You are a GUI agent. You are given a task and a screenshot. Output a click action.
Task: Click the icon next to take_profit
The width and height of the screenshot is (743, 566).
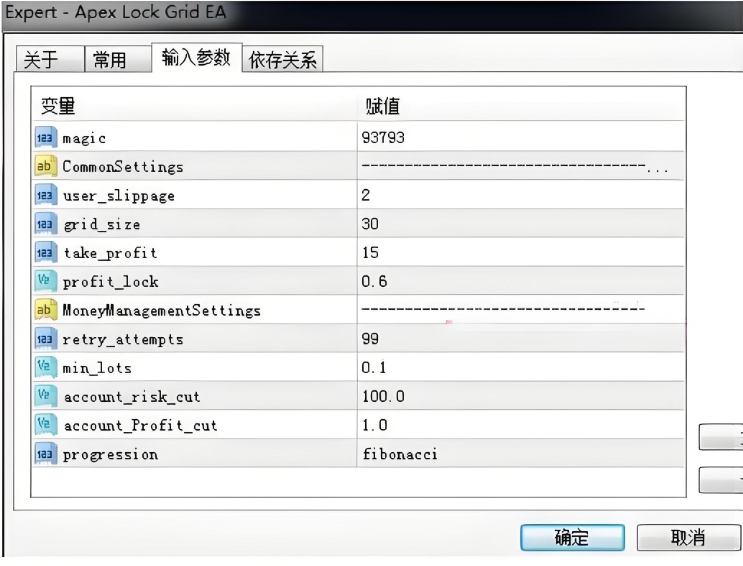pos(46,253)
